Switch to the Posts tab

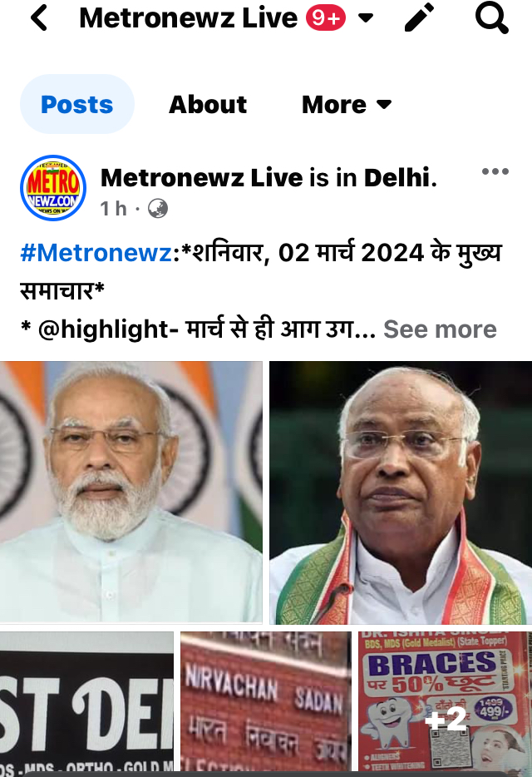[x=76, y=104]
